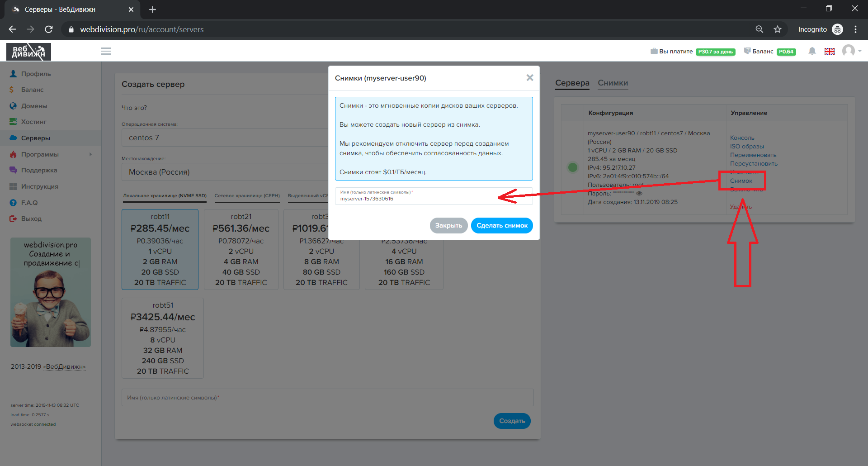Click browser zoom magnifier icon

[x=759, y=29]
